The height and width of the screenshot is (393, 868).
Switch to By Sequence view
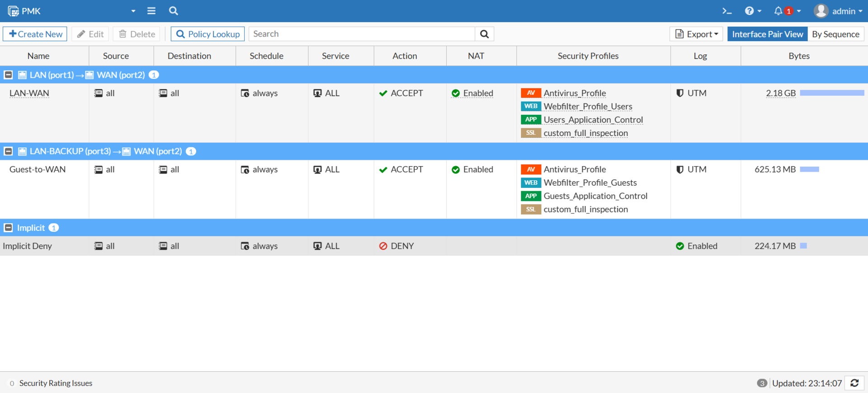[835, 34]
